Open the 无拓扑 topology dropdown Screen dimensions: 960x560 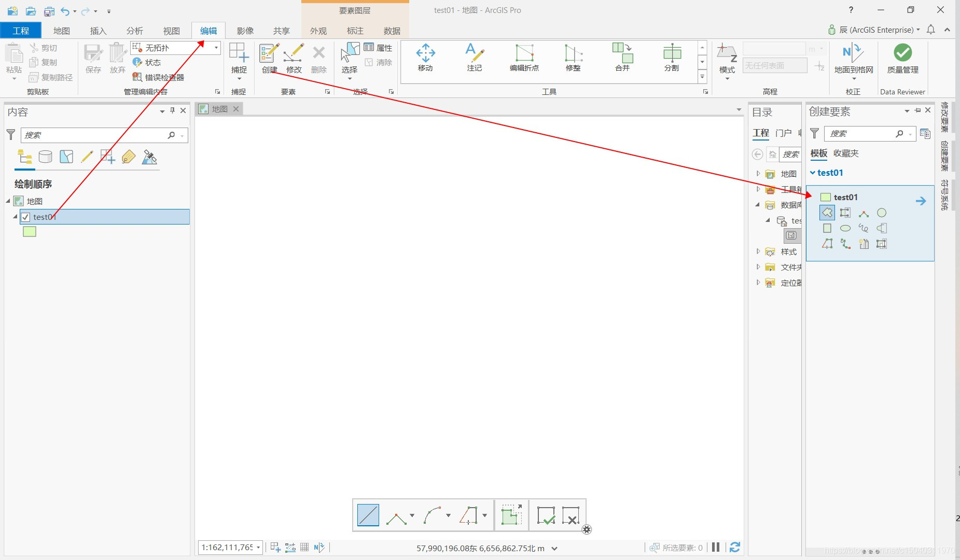click(216, 48)
